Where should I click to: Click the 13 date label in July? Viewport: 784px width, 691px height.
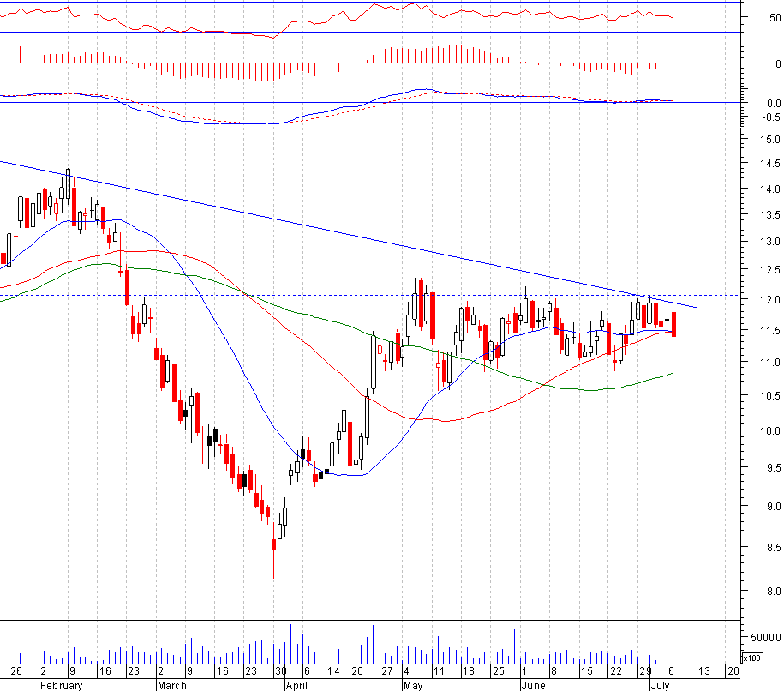point(703,671)
